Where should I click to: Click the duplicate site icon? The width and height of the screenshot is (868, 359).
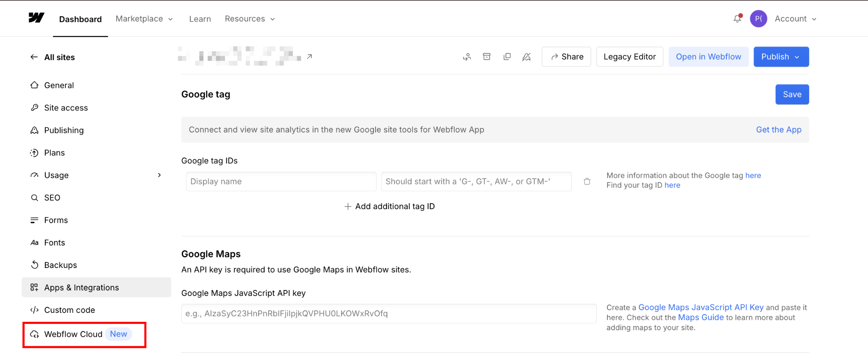[507, 57]
